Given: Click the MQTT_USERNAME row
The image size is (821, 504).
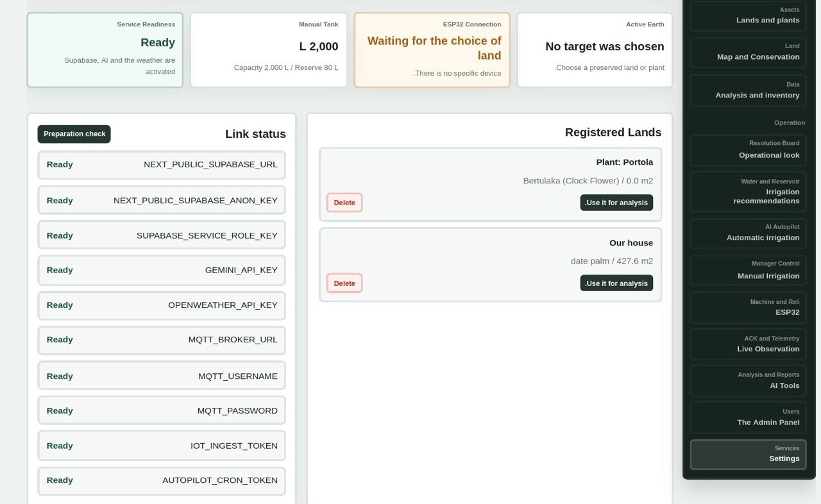Looking at the screenshot, I should pyautogui.click(x=162, y=376).
